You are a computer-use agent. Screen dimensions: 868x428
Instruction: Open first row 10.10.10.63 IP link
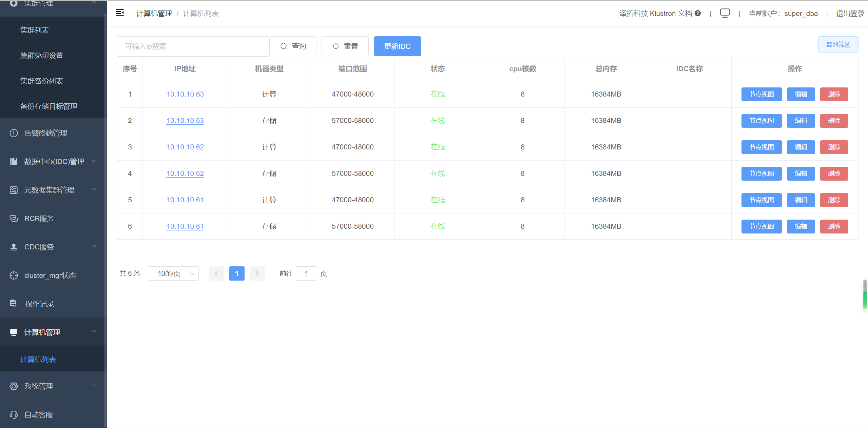185,94
